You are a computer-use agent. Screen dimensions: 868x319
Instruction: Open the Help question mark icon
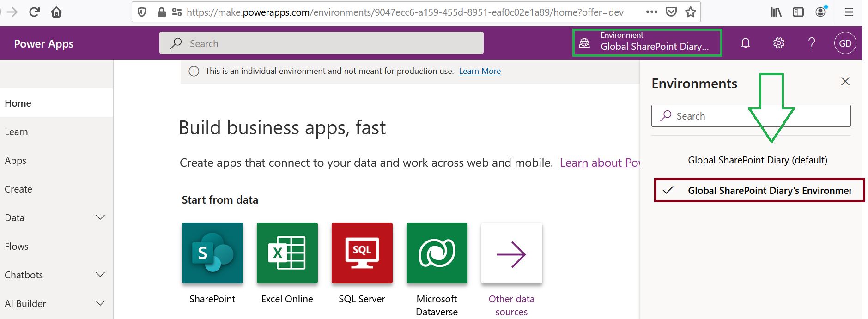pyautogui.click(x=812, y=43)
